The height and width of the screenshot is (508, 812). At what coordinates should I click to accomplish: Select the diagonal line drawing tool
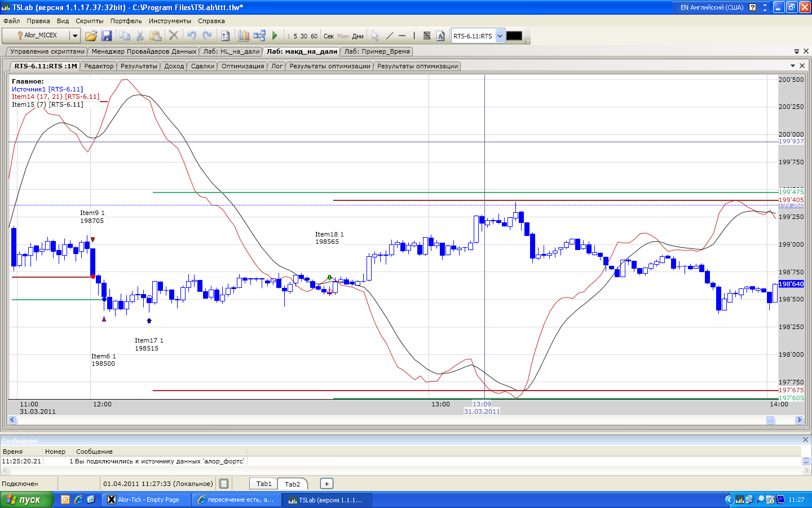[x=389, y=36]
